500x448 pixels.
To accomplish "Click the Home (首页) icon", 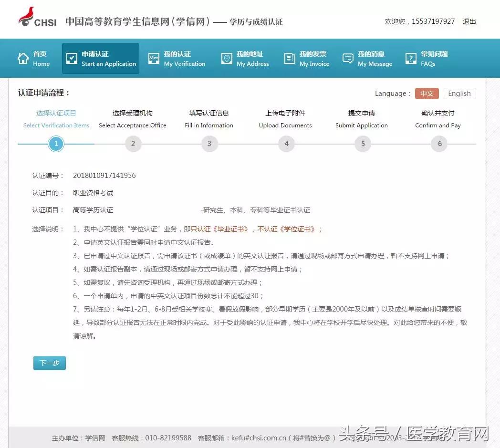I will click(23, 58).
